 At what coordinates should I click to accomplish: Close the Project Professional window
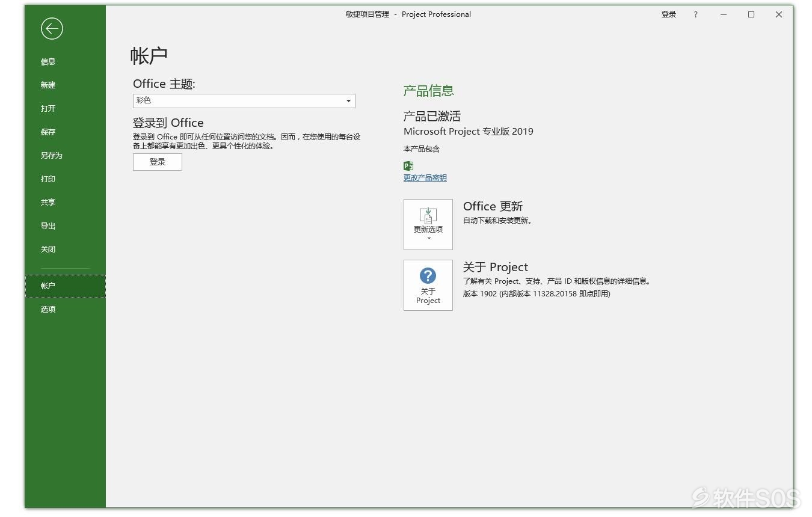point(779,14)
